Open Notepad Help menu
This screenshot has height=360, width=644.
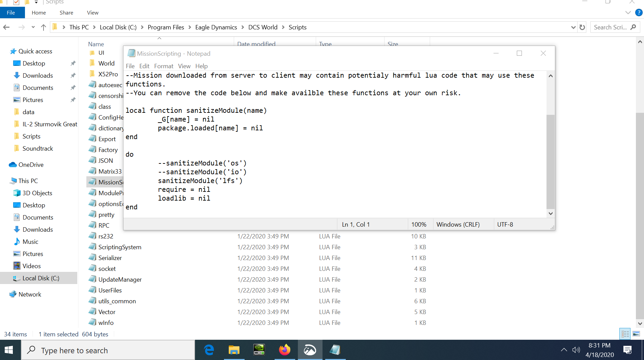(201, 66)
